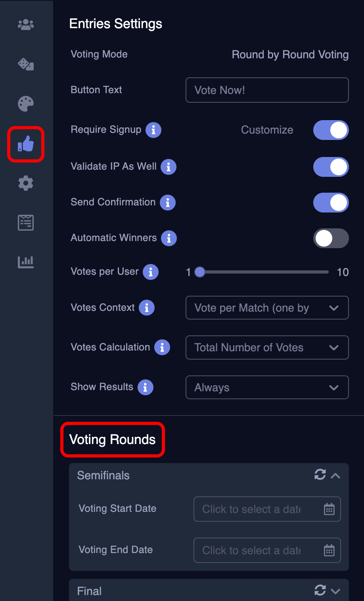Turn off Validate IP As Well
The width and height of the screenshot is (364, 601).
(x=331, y=167)
